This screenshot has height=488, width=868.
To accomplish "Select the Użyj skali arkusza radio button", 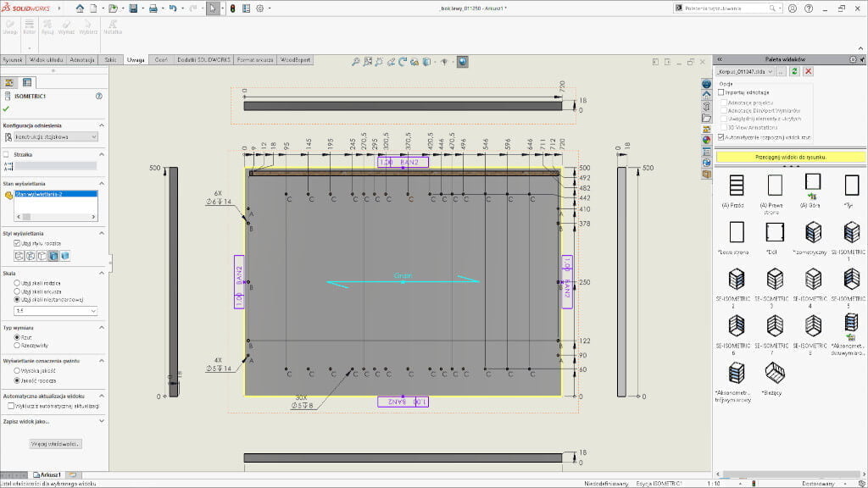I will [x=18, y=291].
